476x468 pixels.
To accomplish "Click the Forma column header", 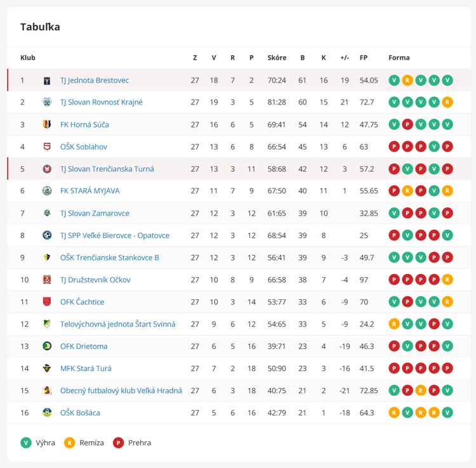I will [399, 58].
